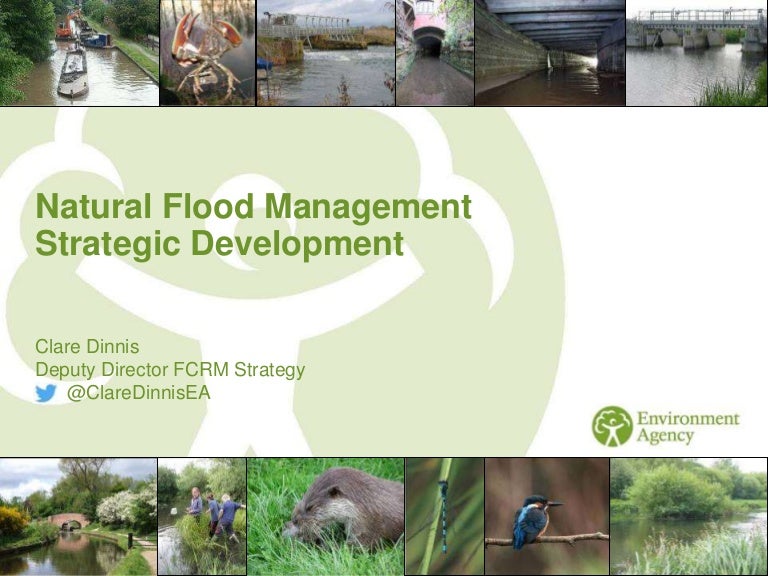768x576 pixels.
Task: Open the canal tunnel entrance photo
Action: pos(435,52)
